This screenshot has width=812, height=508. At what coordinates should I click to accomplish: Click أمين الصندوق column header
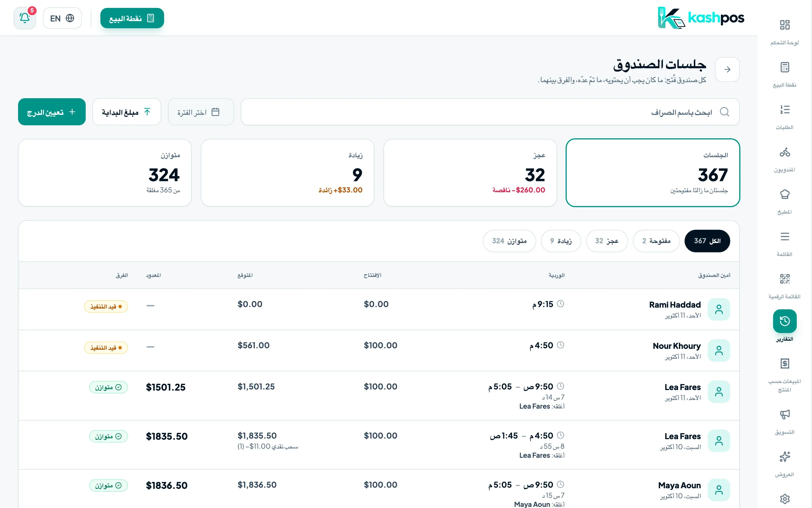pos(714,275)
